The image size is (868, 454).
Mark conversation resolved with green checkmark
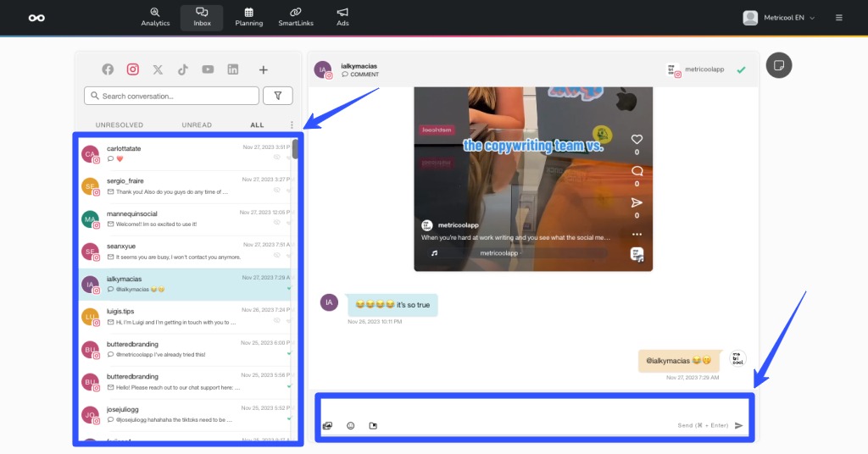(741, 70)
